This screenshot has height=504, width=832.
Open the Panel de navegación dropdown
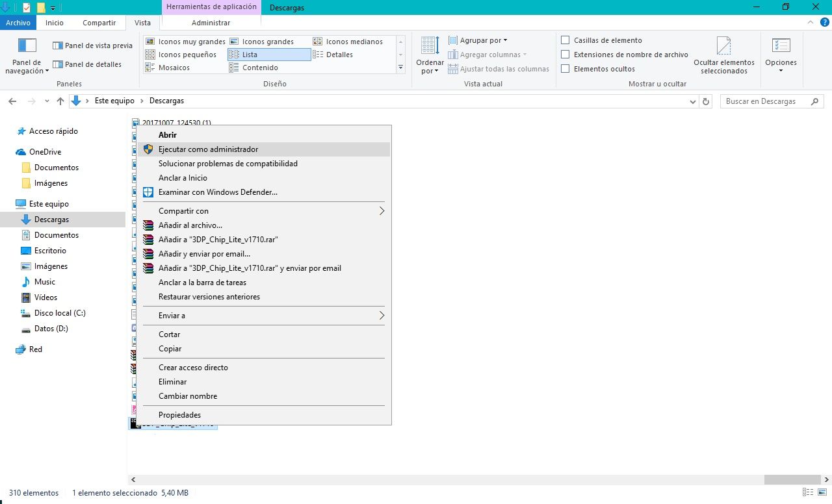pos(27,56)
